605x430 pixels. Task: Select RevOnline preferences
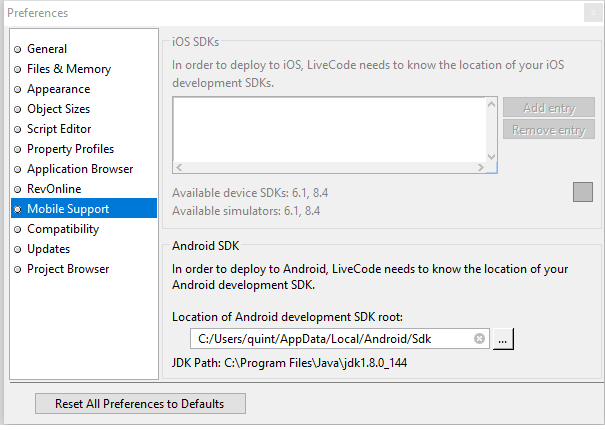click(x=54, y=189)
